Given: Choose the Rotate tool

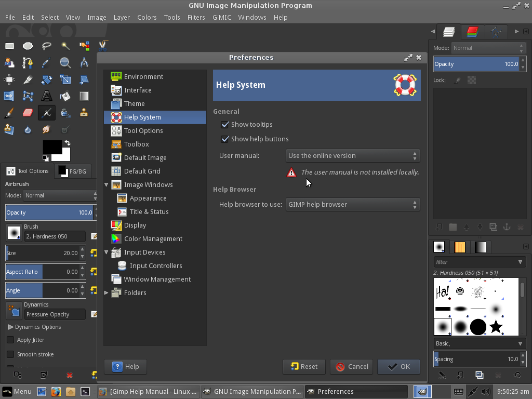Looking at the screenshot, I should (x=46, y=79).
